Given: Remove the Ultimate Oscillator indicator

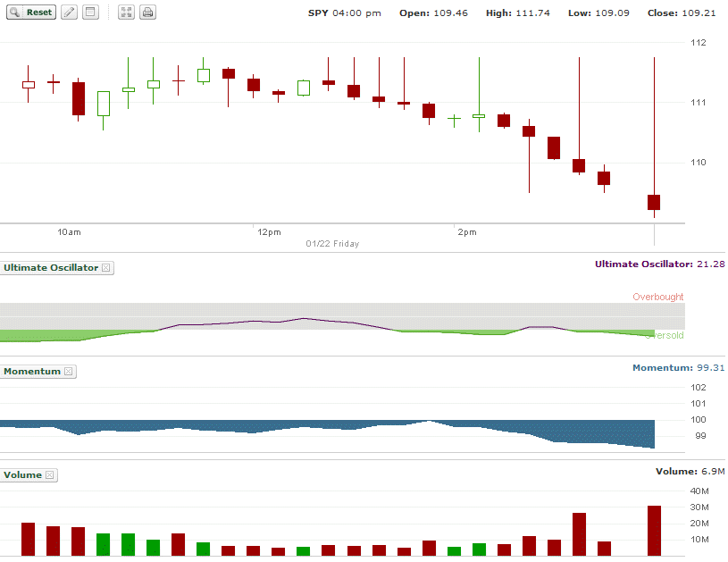Looking at the screenshot, I should pos(106,268).
